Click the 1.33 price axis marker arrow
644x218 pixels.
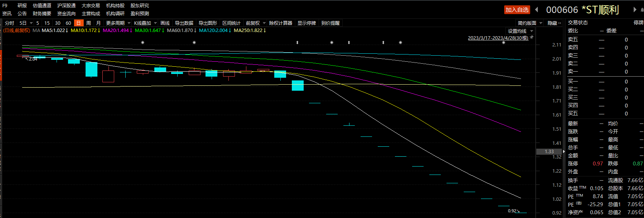coord(564,152)
